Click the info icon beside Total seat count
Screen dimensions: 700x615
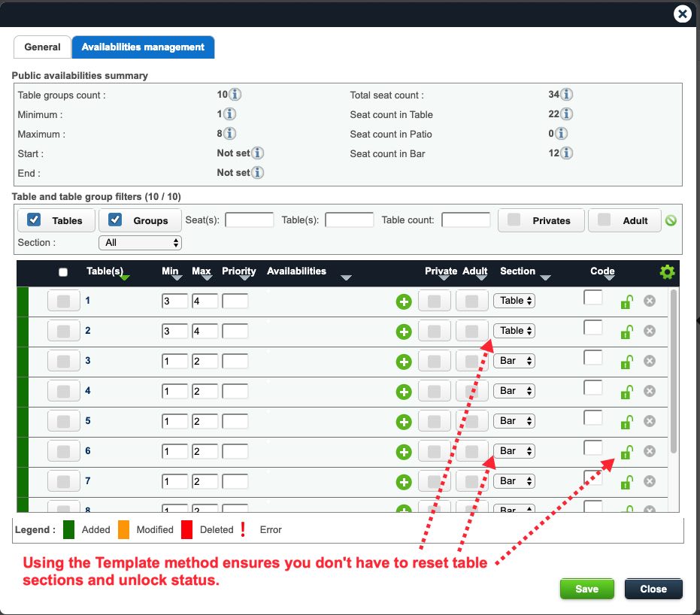click(565, 94)
